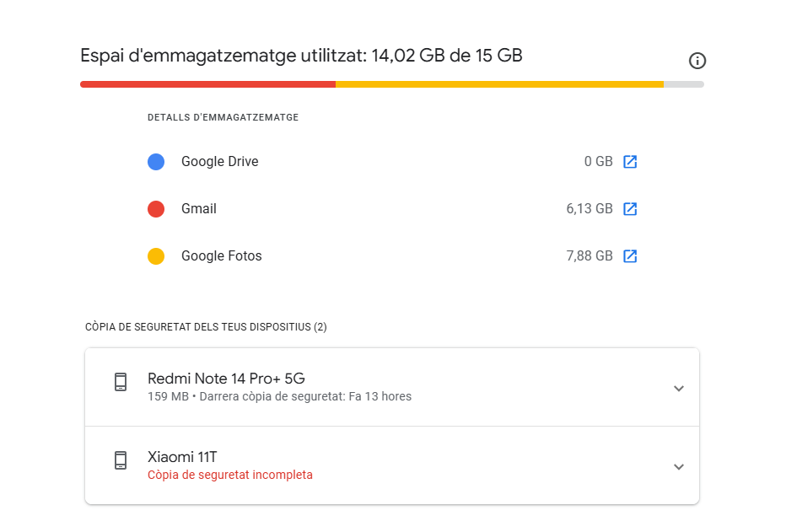
Task: Click the Google Drive label
Action: tap(219, 162)
